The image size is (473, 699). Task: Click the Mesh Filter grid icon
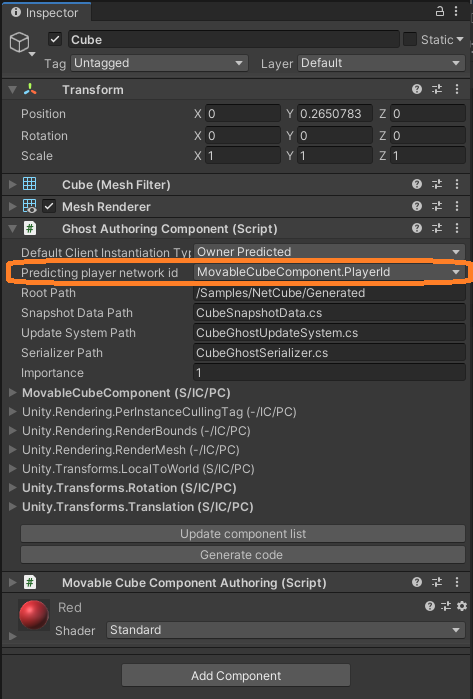point(30,184)
